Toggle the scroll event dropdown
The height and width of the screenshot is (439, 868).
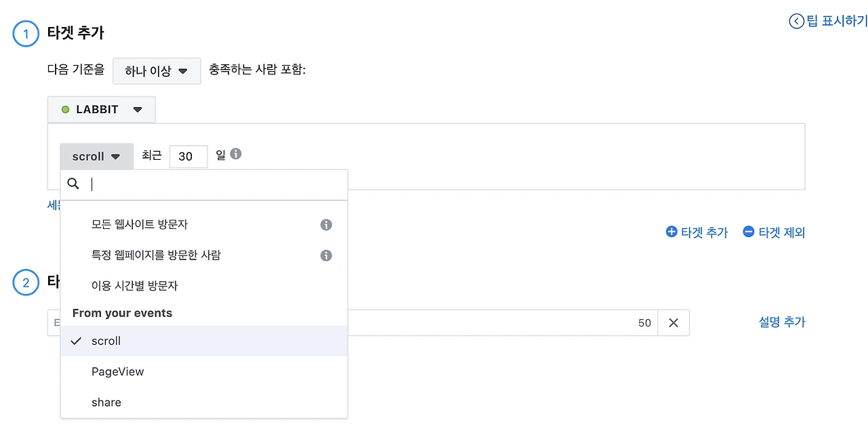pyautogui.click(x=96, y=156)
